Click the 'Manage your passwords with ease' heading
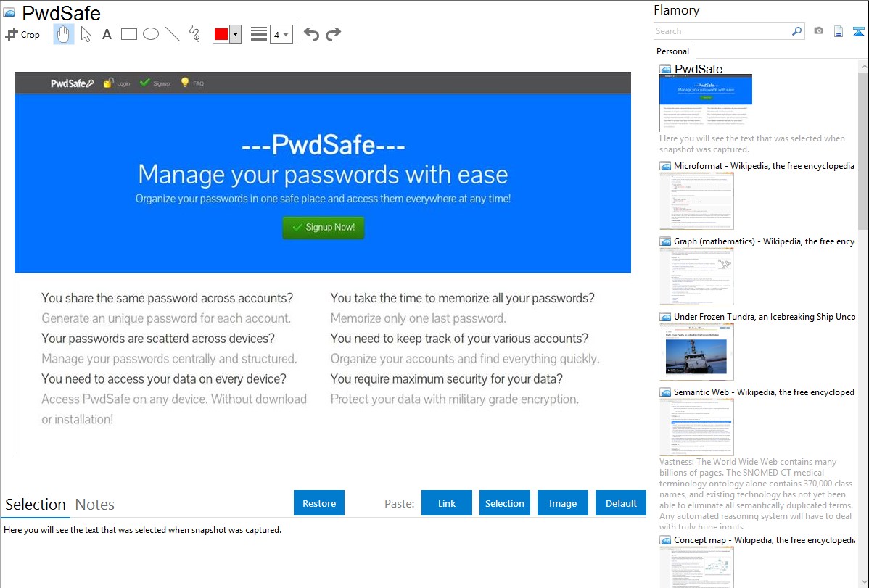The width and height of the screenshot is (869, 588). coord(323,174)
